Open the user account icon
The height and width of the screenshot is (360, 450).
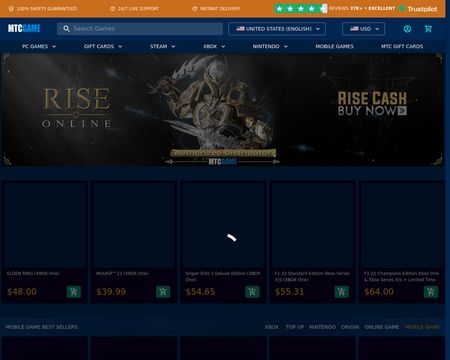coord(407,29)
